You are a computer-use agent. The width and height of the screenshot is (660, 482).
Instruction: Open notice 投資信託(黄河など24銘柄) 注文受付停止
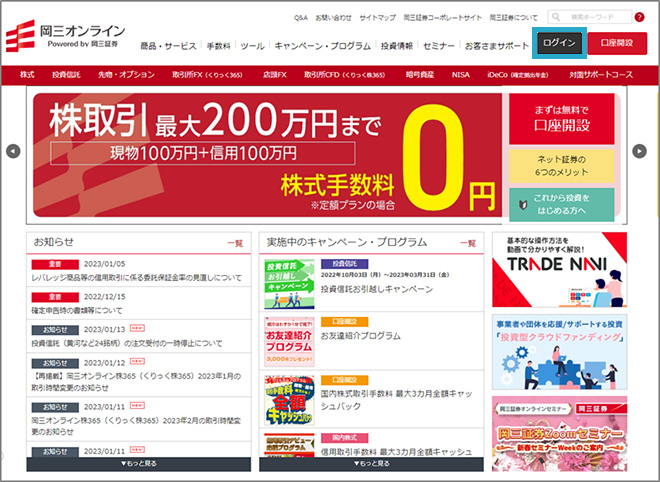coord(127,344)
